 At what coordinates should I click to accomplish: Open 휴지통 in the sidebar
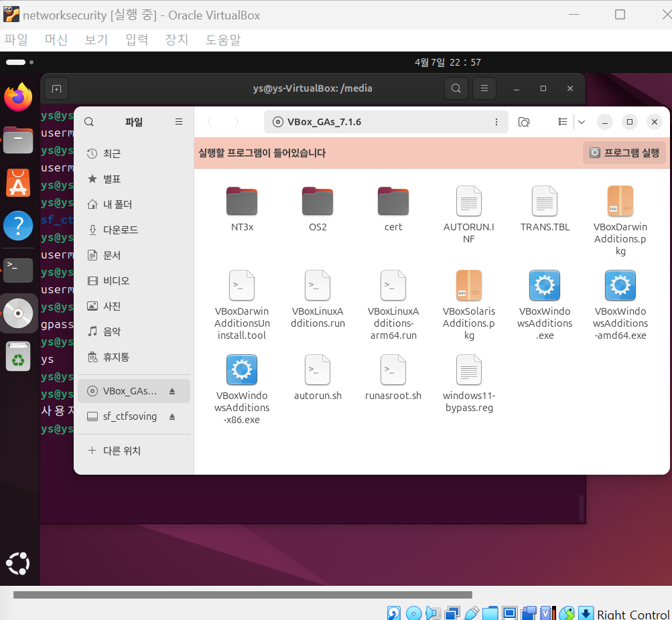pos(134,357)
